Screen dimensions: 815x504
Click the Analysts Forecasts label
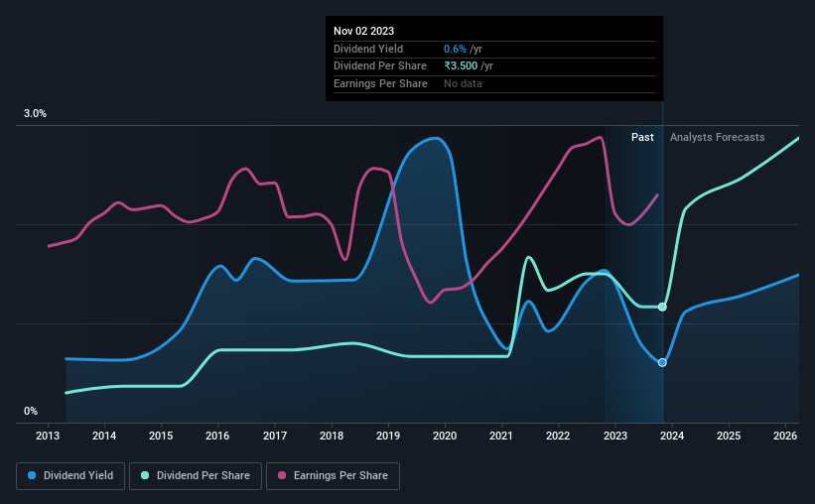718,137
